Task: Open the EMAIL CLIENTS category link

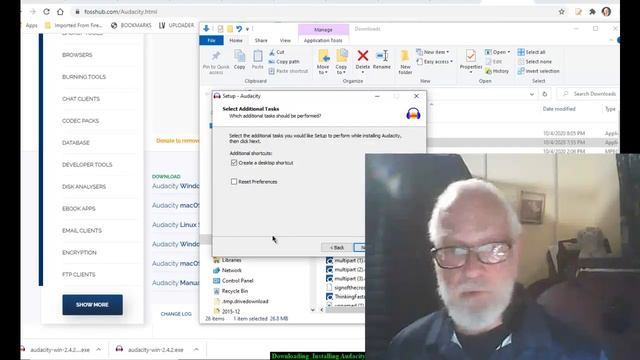Action: point(82,231)
